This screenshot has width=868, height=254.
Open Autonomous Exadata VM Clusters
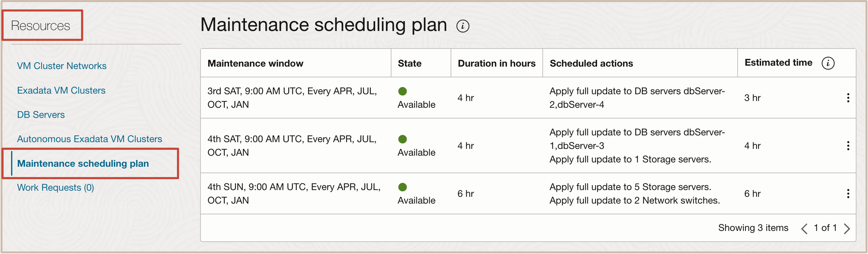[x=89, y=139]
